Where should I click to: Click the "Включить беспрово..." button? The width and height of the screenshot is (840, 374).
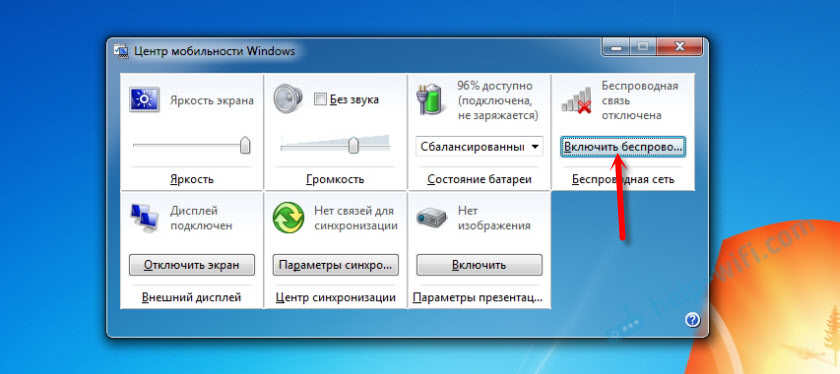(x=624, y=146)
